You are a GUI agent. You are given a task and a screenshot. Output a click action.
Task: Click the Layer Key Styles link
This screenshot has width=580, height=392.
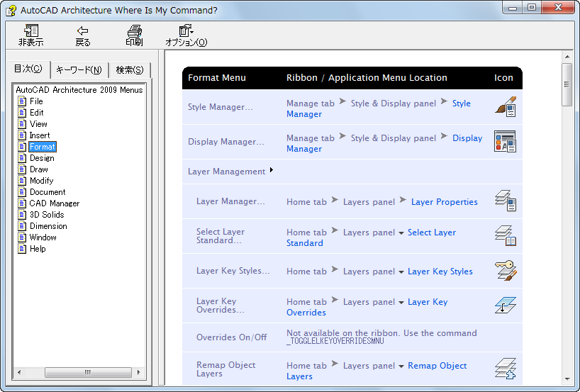tap(440, 271)
